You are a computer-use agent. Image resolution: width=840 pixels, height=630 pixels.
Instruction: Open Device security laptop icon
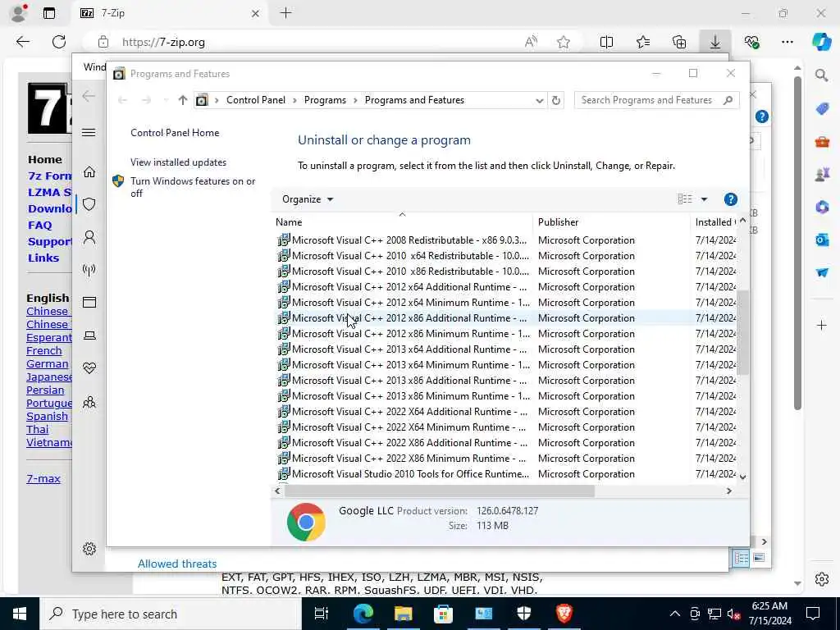coord(89,336)
